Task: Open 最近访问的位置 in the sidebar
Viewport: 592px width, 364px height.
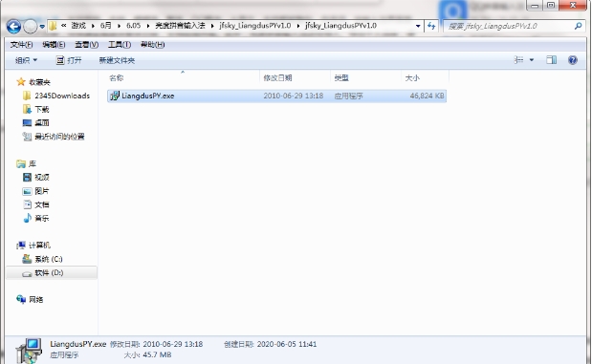Action: point(59,137)
